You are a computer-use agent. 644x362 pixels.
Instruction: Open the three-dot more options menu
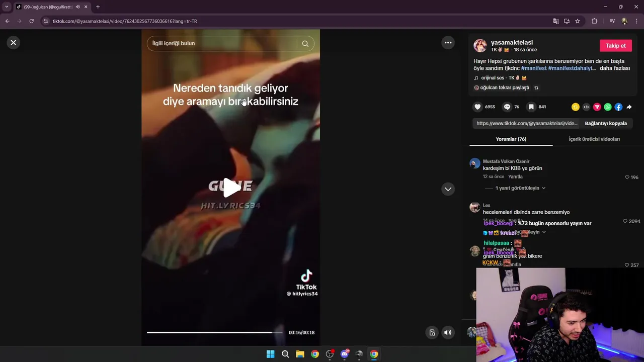[448, 43]
